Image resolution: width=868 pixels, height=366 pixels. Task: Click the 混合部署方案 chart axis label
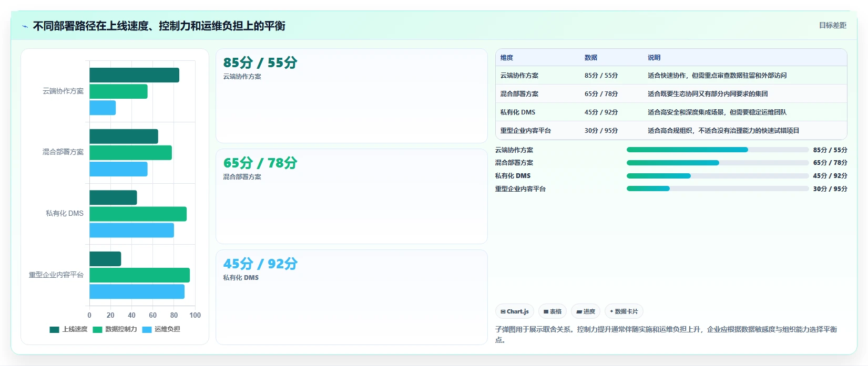coord(63,152)
